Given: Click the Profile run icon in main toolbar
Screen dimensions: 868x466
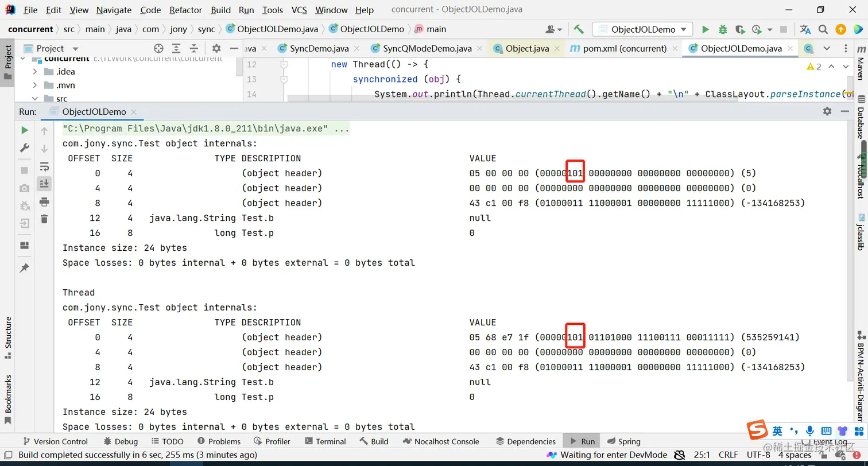Looking at the screenshot, I should click(x=758, y=29).
